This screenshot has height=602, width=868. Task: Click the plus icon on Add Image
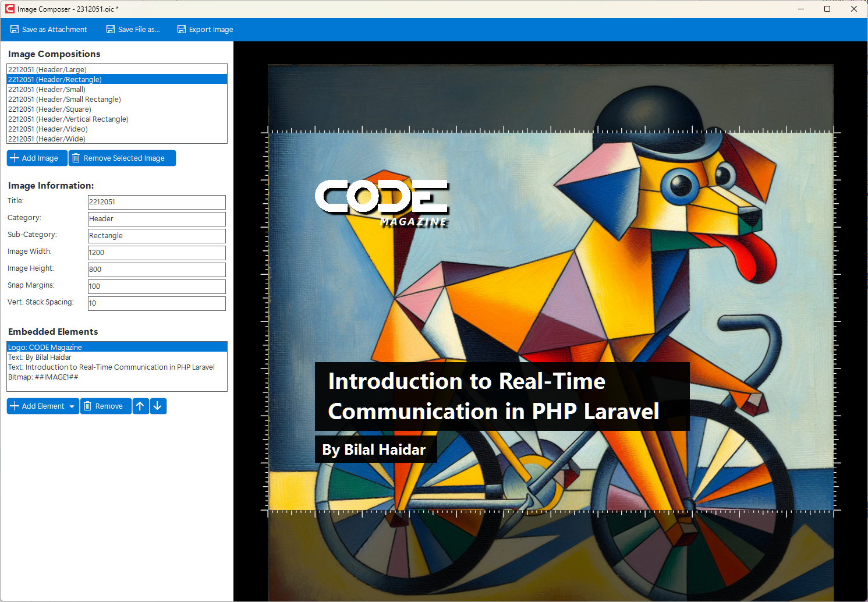pyautogui.click(x=15, y=158)
